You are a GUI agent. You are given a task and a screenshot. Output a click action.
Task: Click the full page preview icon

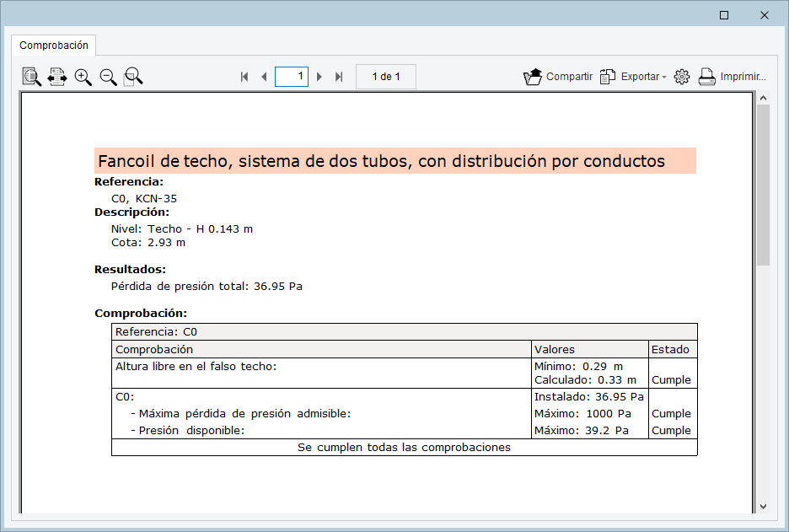tap(31, 77)
